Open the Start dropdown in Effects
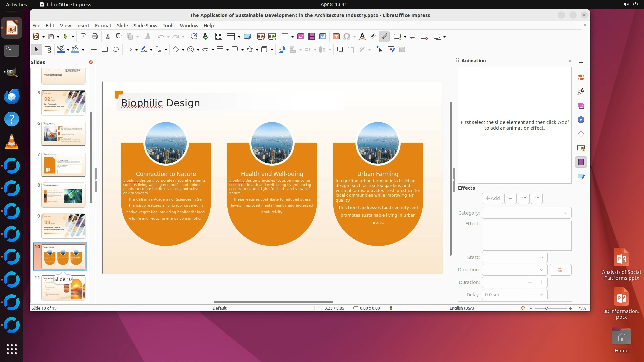This screenshot has height=362, width=644. pyautogui.click(x=515, y=257)
